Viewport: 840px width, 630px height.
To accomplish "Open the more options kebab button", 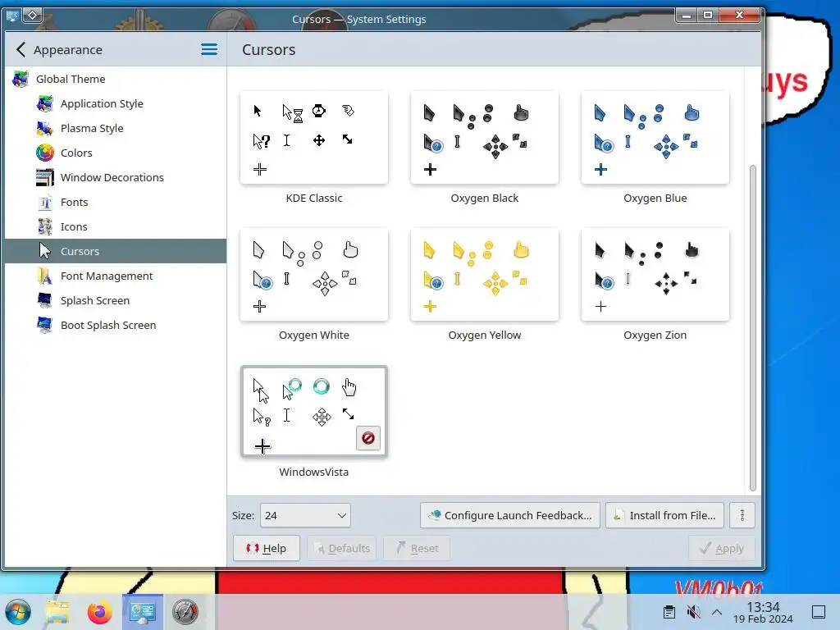I will [x=742, y=515].
